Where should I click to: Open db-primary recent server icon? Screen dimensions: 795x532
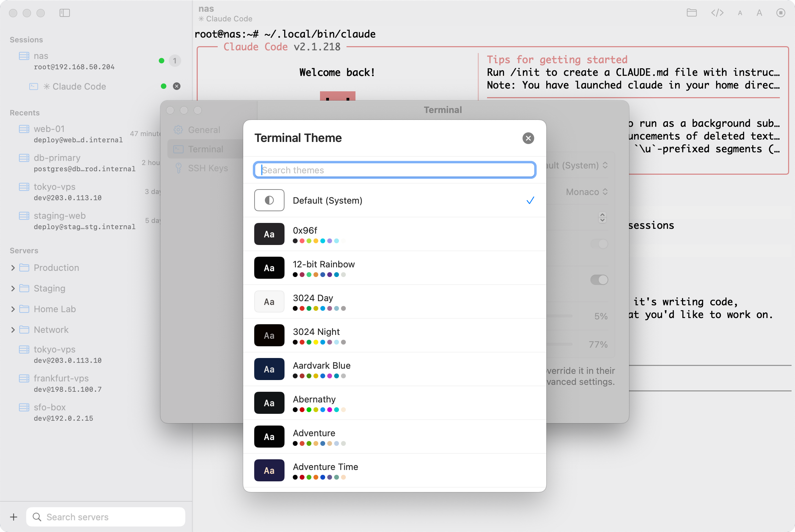(x=24, y=158)
